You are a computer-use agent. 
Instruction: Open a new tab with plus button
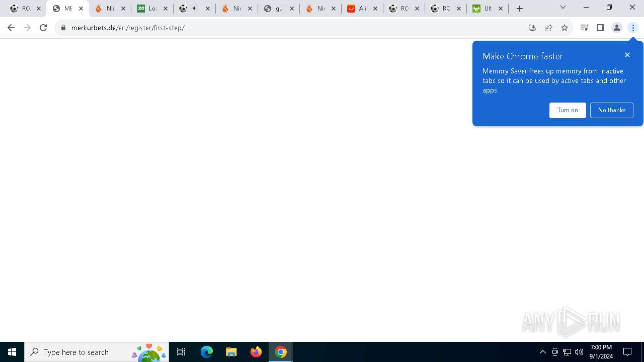520,9
